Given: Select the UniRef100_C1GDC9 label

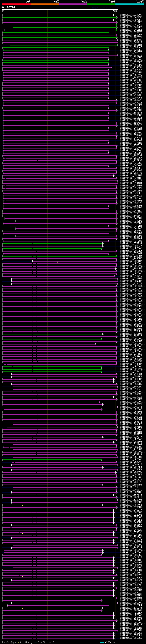Looking at the screenshot, I should (x=131, y=638).
